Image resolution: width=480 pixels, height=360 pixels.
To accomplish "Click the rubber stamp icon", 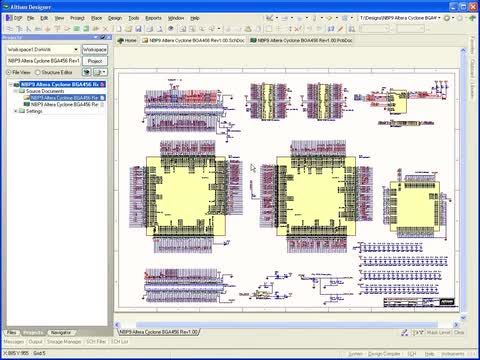I will pyautogui.click(x=248, y=29).
